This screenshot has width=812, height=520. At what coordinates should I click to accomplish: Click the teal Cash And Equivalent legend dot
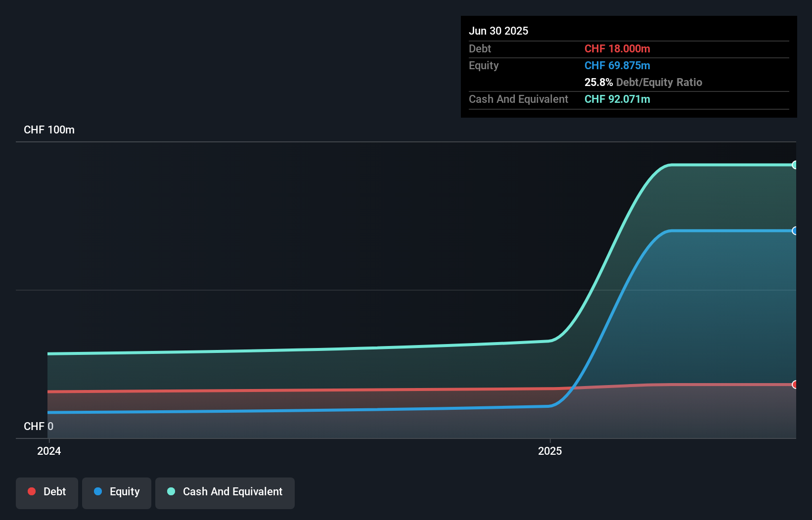[171, 491]
